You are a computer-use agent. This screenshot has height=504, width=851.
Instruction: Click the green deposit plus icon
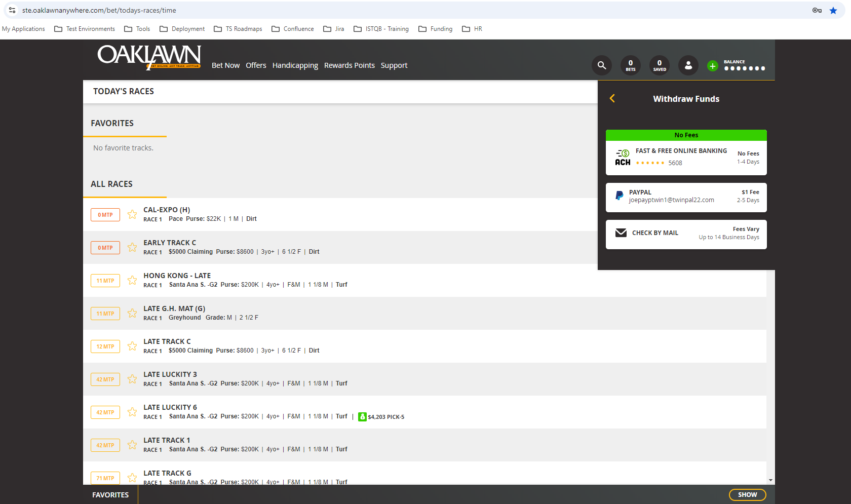(713, 66)
